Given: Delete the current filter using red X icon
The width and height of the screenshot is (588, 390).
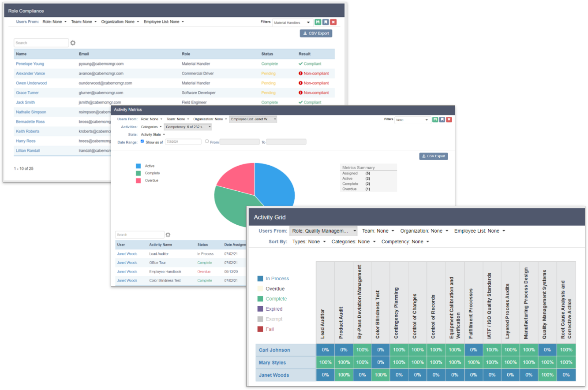Looking at the screenshot, I should (333, 22).
